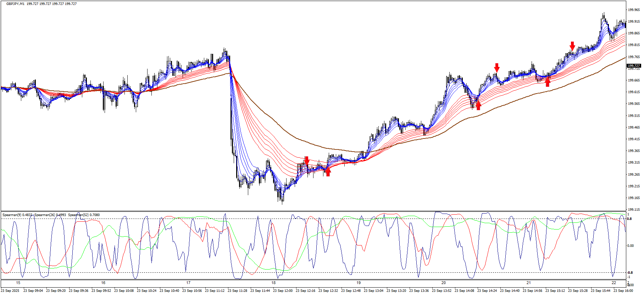
Task: Select the 0.00 level on the Spearman scale
Action: point(631,246)
